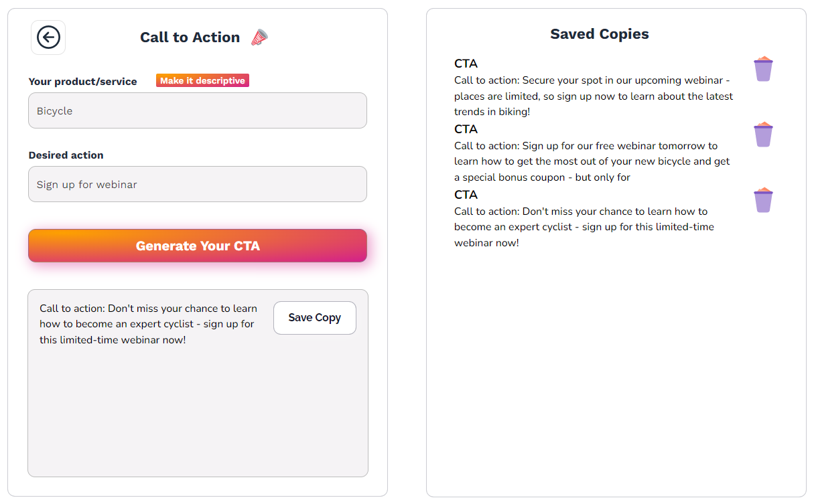Click the 'Call to Action' title

(190, 37)
